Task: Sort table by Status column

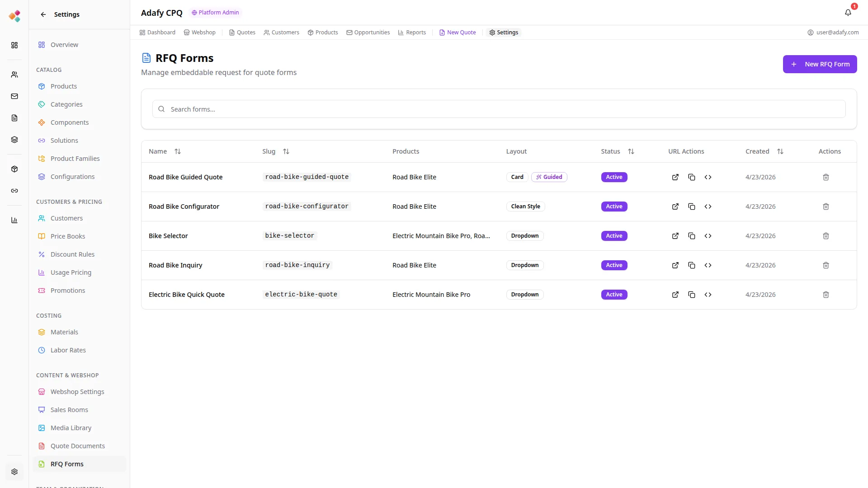Action: click(631, 151)
